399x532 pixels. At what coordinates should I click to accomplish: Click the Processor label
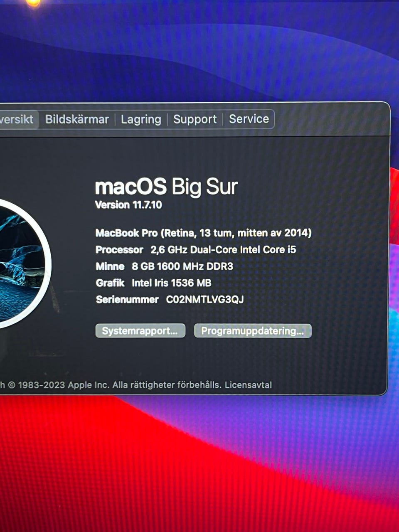tap(120, 249)
